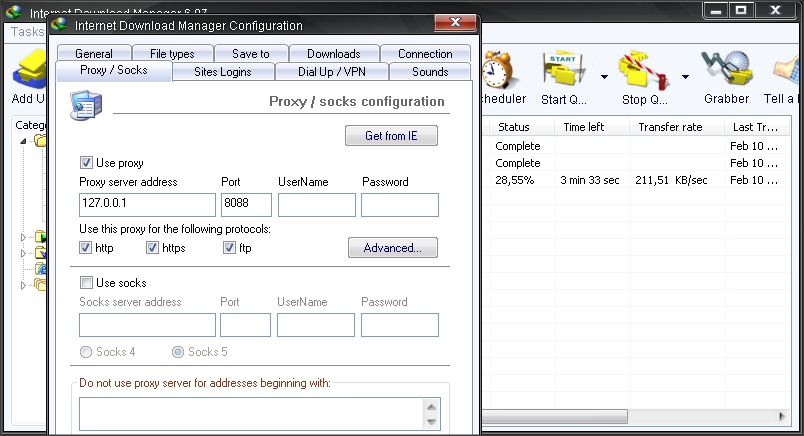
Task: Click the proxy Password field
Action: pos(400,205)
